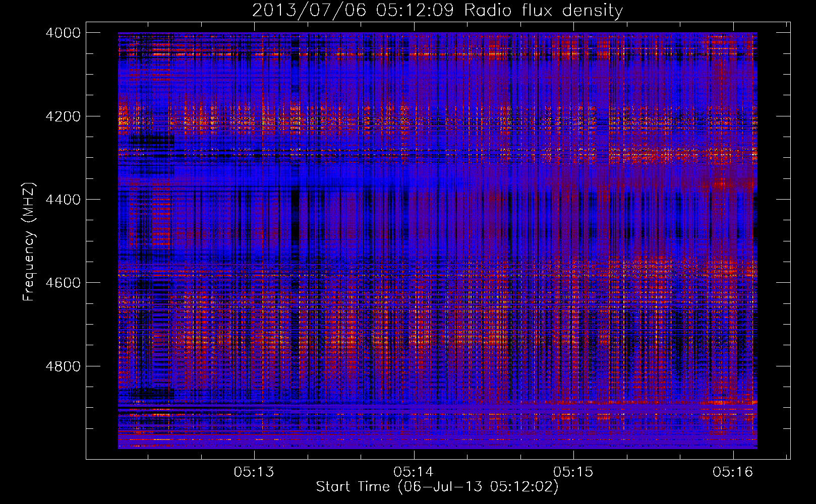Click the 05:14 time axis label
Viewport: 816px width, 504px height.
414,472
